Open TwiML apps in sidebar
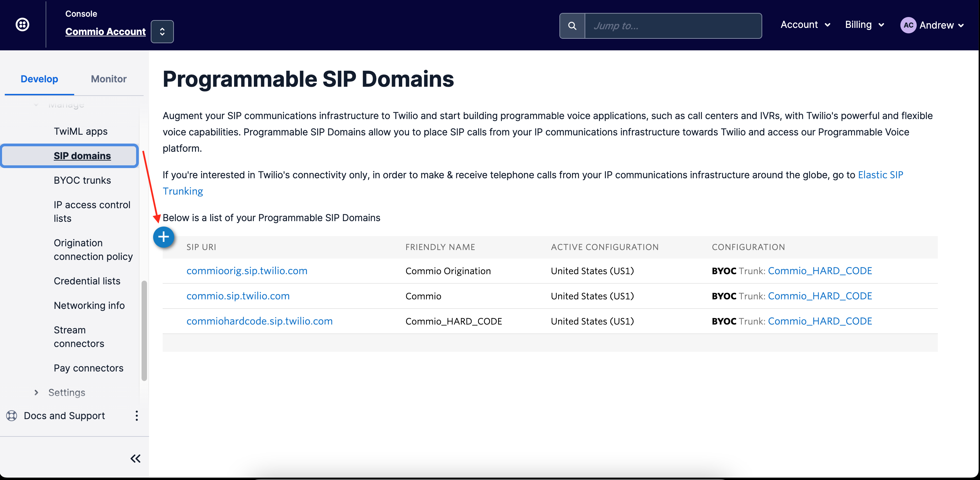Image resolution: width=980 pixels, height=480 pixels. (x=81, y=131)
